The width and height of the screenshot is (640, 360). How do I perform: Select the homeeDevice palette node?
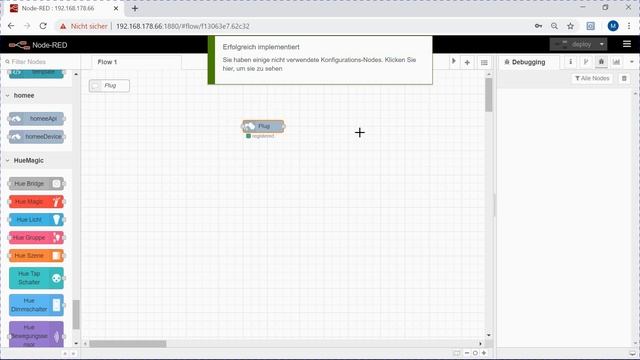coord(36,137)
